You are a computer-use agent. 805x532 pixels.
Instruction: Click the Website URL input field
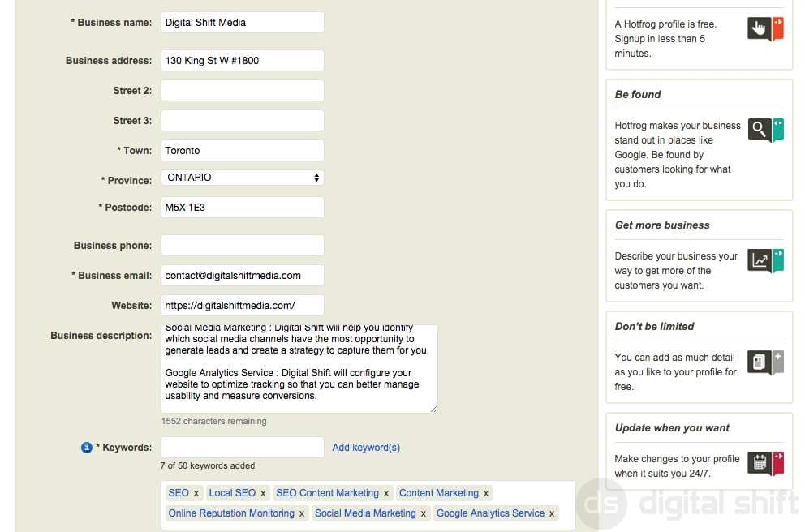(x=243, y=305)
